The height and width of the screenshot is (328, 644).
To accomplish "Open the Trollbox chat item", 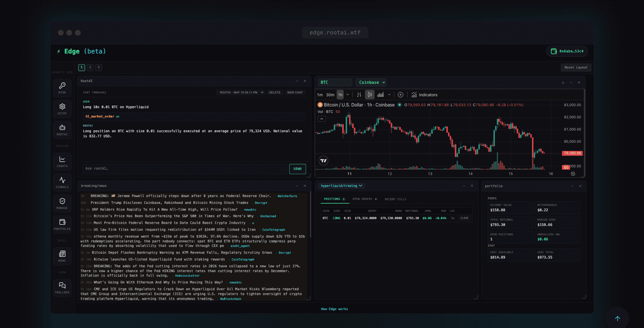I will (x=62, y=288).
